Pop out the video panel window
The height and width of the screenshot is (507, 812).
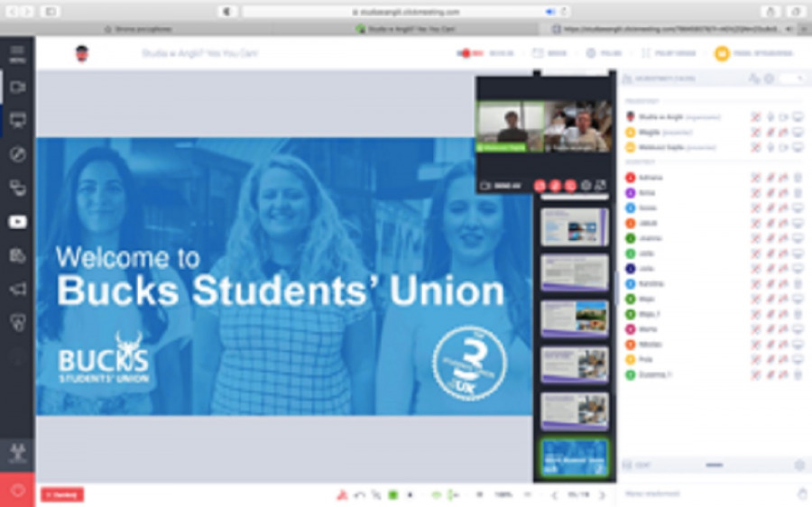point(601,186)
